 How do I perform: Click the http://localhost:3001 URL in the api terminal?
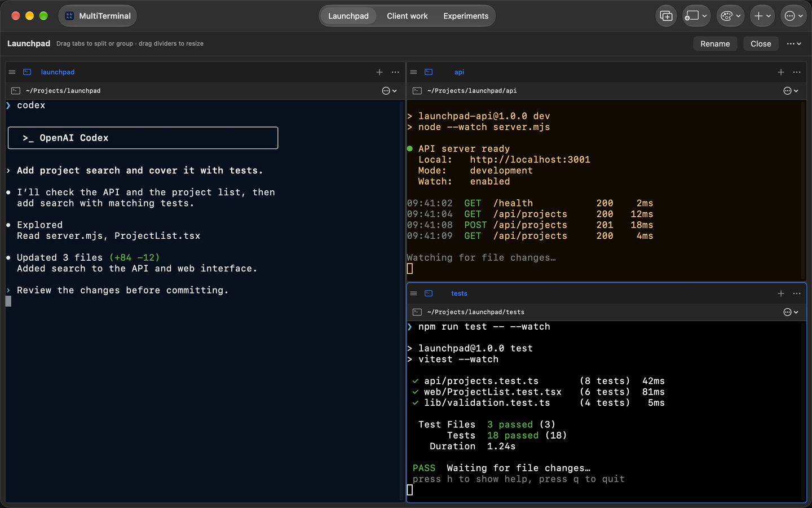[x=530, y=160]
